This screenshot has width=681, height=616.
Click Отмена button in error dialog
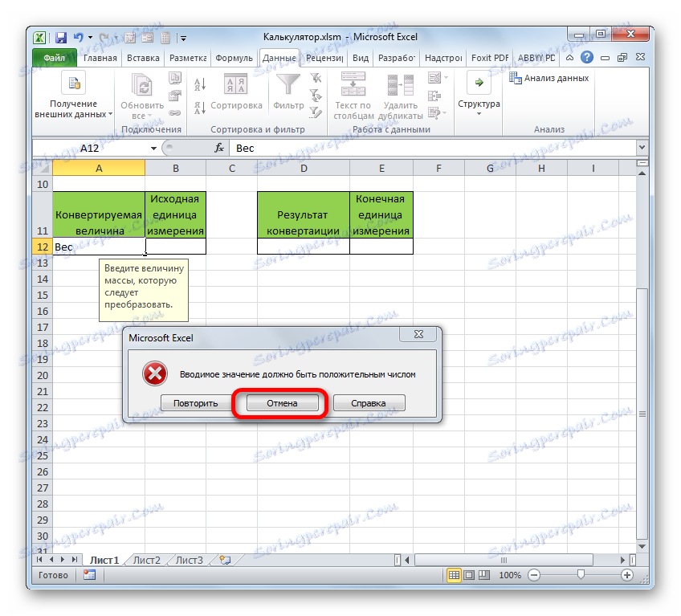pyautogui.click(x=283, y=403)
